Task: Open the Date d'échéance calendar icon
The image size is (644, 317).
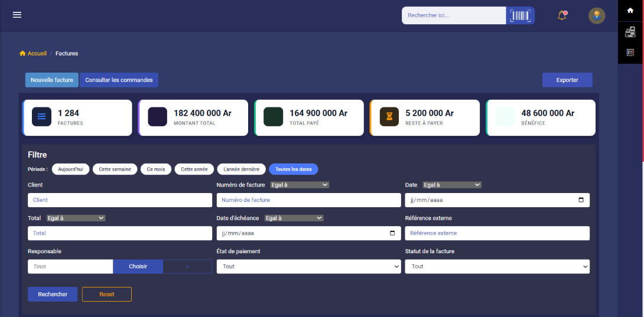Action: coord(392,233)
